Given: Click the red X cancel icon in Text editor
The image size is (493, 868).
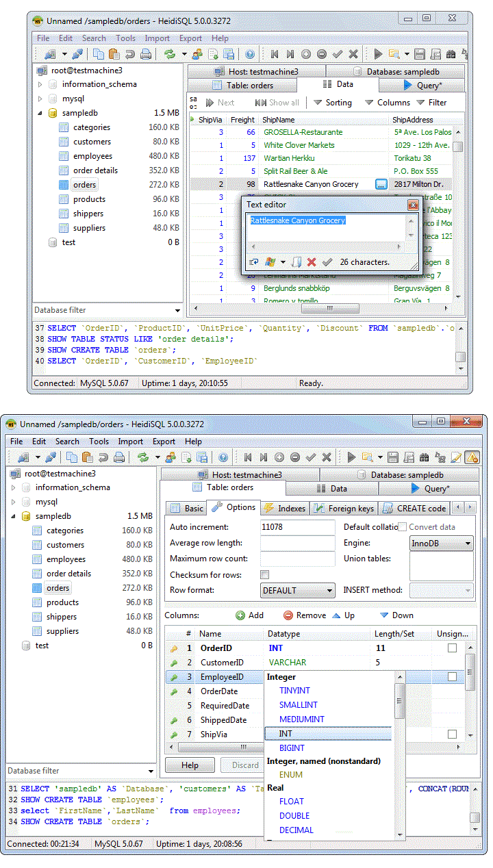Looking at the screenshot, I should (312, 262).
